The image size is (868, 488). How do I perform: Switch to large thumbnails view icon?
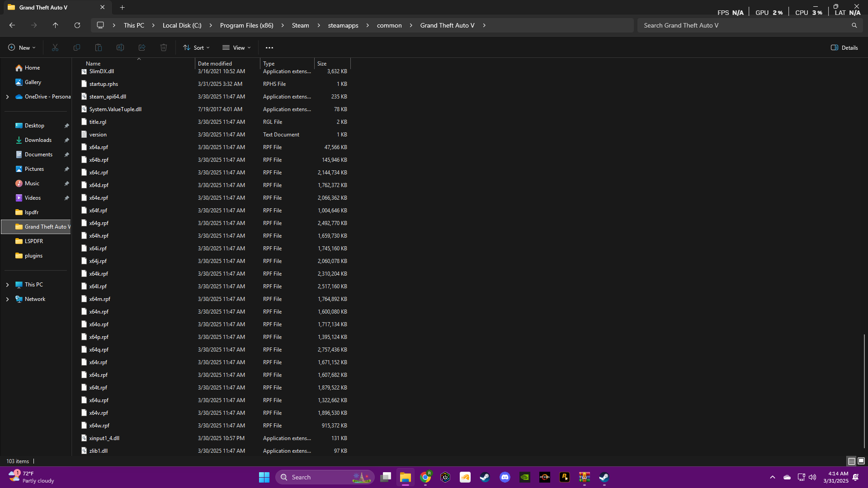[861, 461]
